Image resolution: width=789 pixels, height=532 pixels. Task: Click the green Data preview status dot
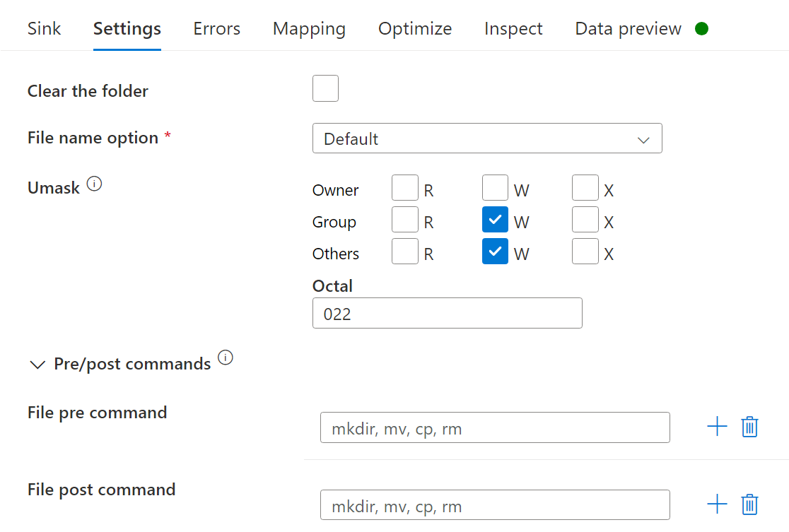pos(701,29)
